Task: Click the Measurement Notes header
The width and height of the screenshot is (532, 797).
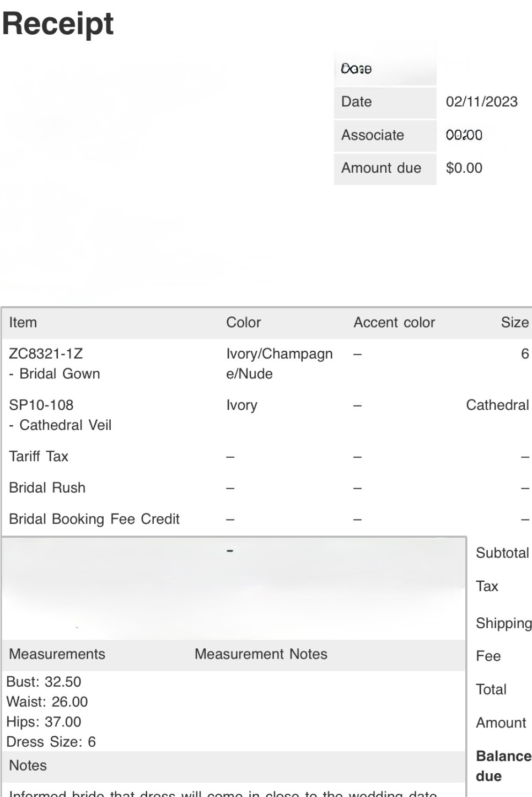Action: pos(261,654)
